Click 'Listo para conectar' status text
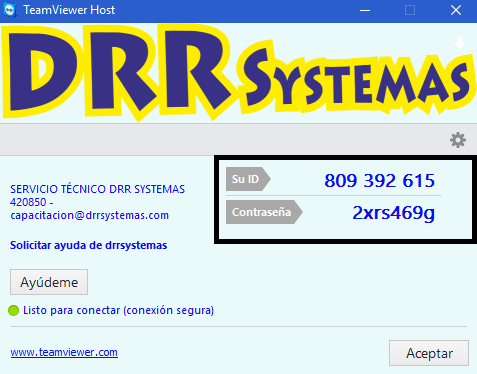Viewport: 477px width, 374px height. point(118,310)
